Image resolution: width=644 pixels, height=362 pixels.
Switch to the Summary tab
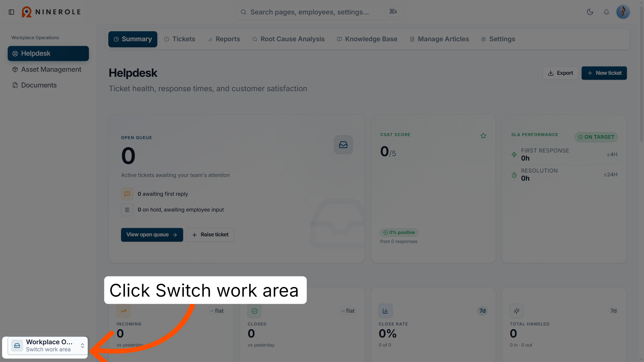pyautogui.click(x=133, y=39)
